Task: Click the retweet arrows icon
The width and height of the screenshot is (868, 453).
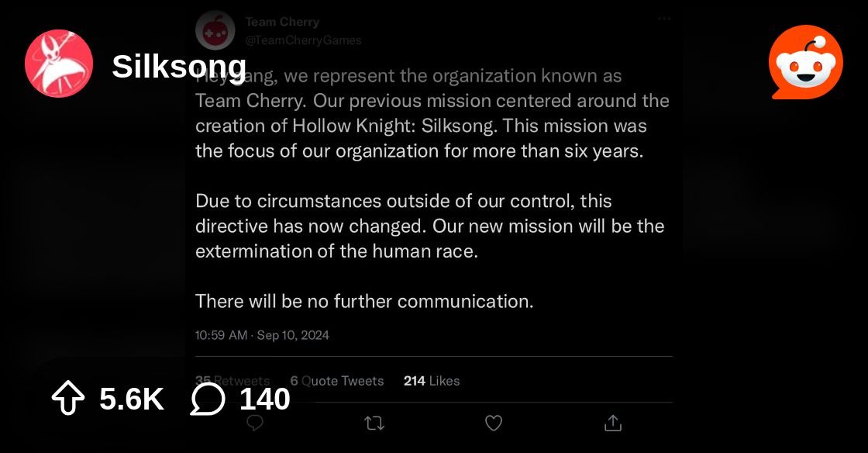Action: (x=374, y=424)
